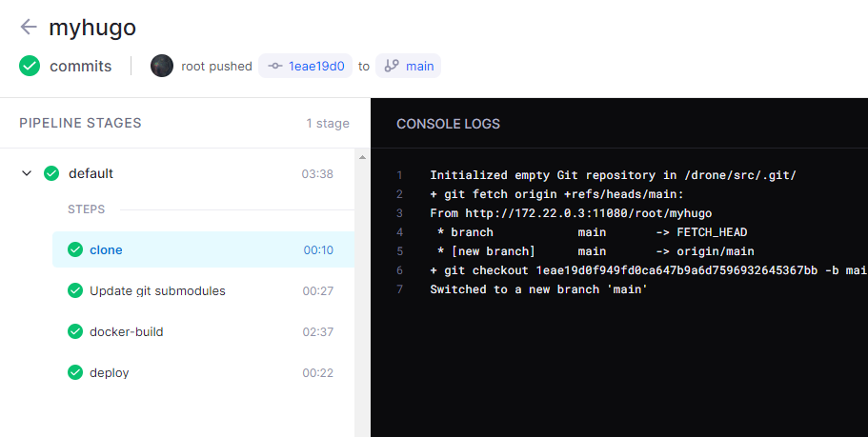Image resolution: width=868 pixels, height=437 pixels.
Task: Click log line git checkout 1eae19d0f949
Action: [x=648, y=270]
